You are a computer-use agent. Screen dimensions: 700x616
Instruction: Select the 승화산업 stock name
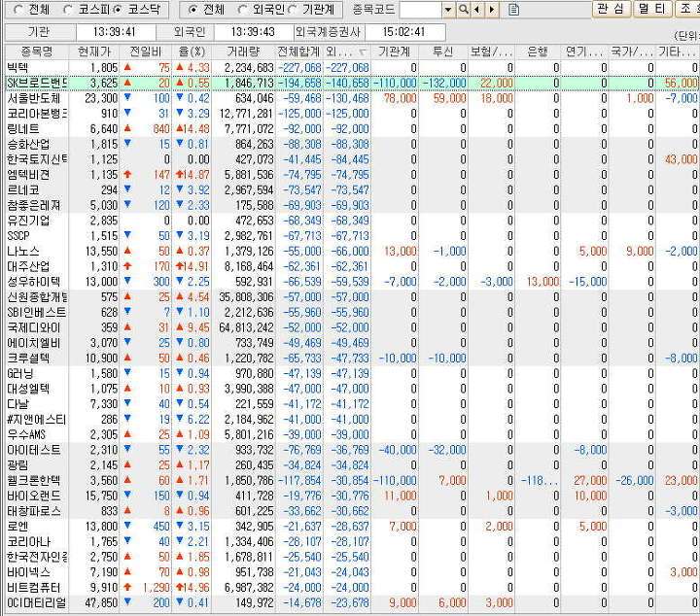click(x=28, y=144)
